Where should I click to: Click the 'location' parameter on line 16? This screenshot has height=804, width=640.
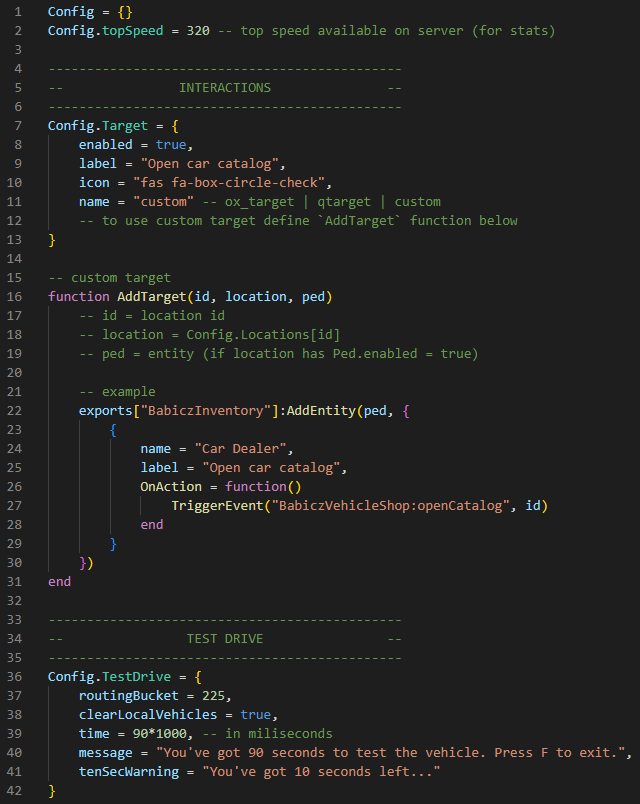click(x=255, y=296)
